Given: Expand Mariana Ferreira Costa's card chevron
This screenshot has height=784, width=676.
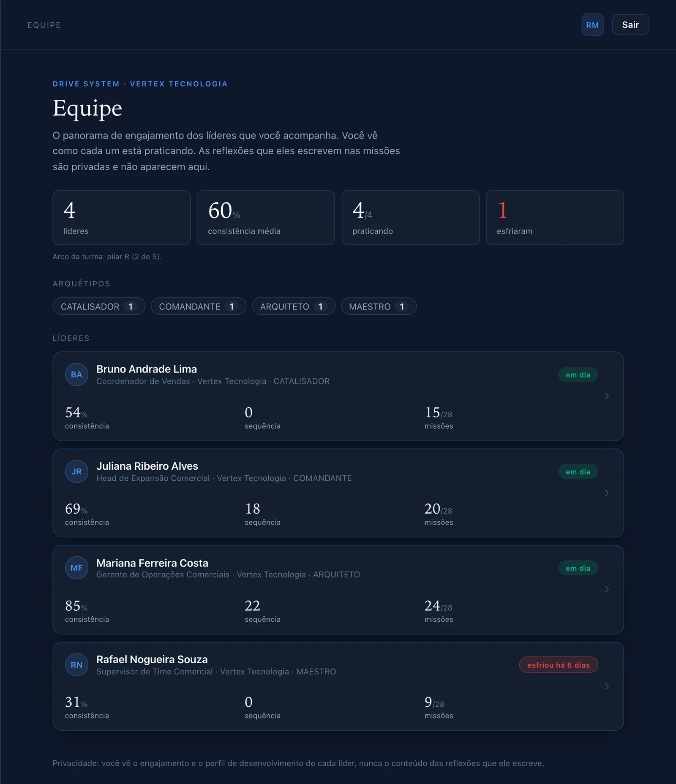Looking at the screenshot, I should [607, 589].
